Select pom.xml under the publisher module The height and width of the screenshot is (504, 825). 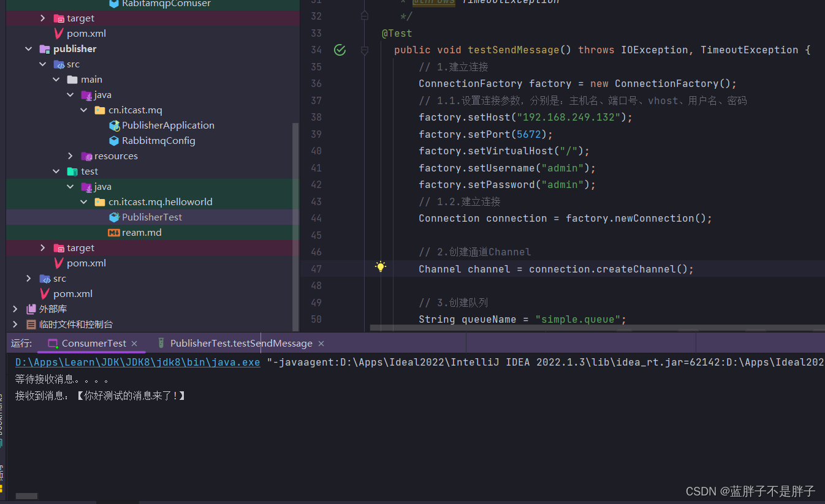(x=86, y=263)
